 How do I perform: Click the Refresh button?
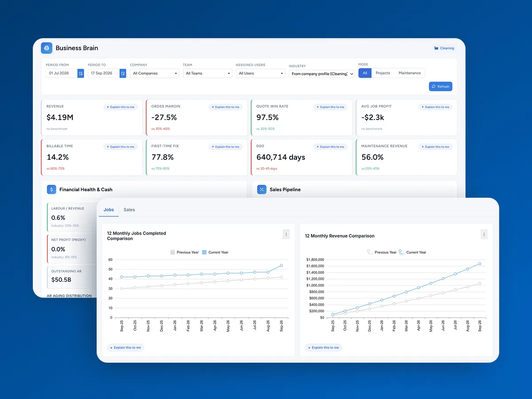[x=441, y=86]
